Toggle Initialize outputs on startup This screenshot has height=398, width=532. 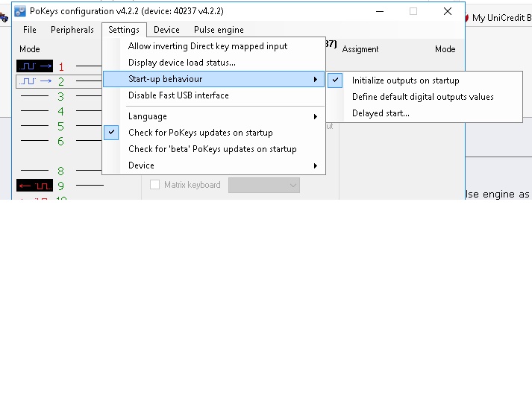405,80
